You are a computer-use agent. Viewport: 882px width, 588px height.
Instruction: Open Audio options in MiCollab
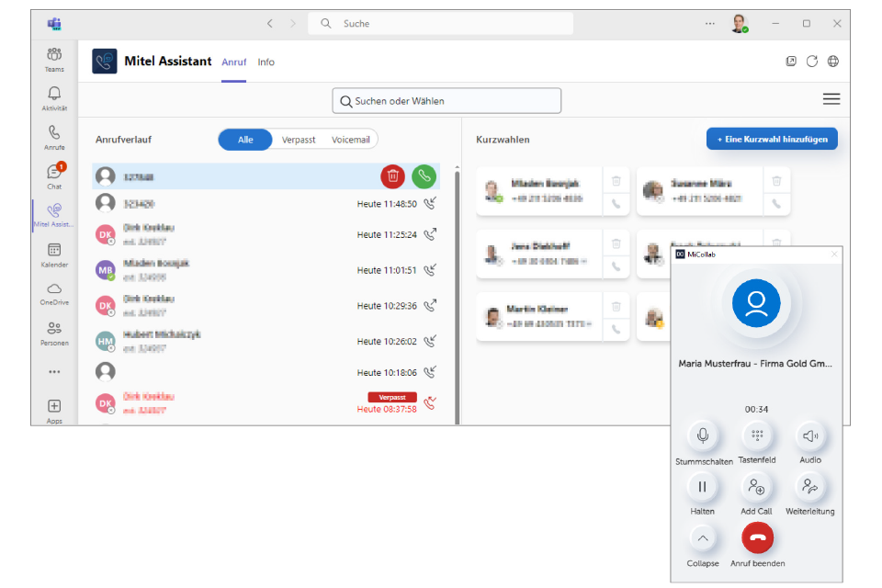coord(810,435)
